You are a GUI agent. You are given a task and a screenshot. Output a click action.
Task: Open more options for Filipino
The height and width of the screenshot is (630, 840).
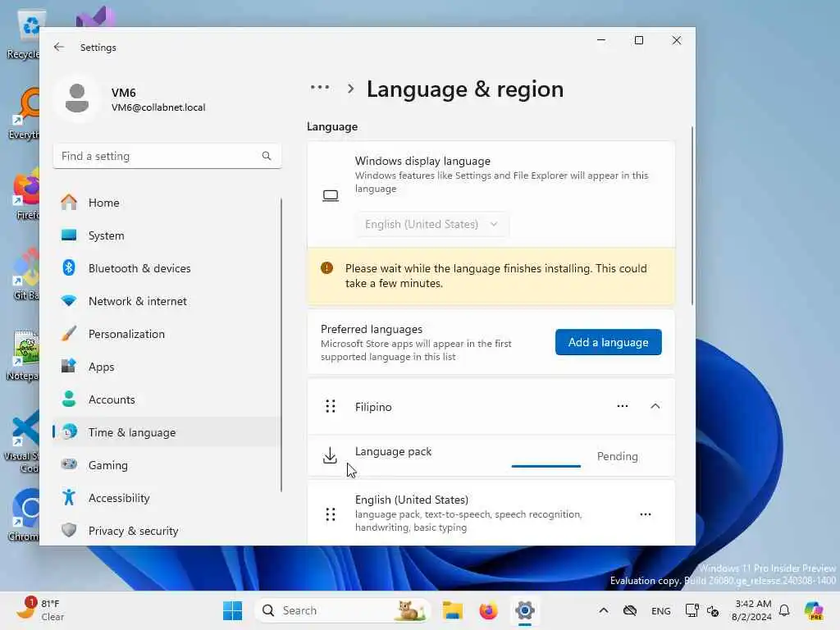click(x=623, y=406)
